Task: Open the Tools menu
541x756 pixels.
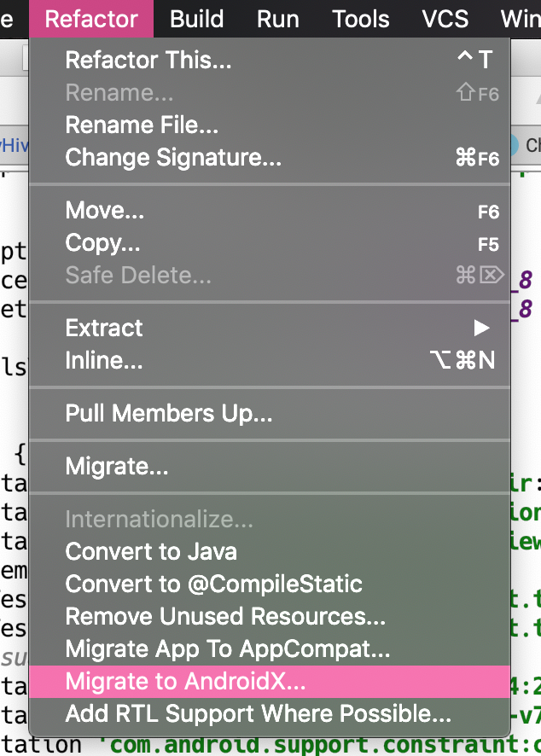Action: [361, 19]
